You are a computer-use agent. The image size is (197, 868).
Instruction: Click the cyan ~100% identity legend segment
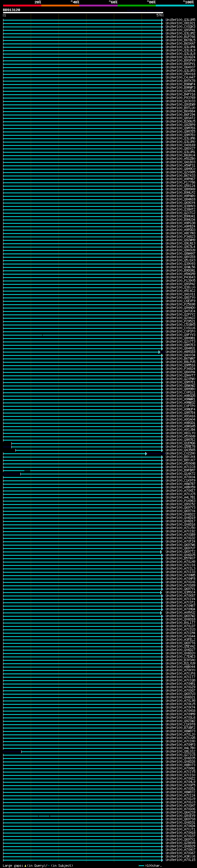[x=175, y=6]
